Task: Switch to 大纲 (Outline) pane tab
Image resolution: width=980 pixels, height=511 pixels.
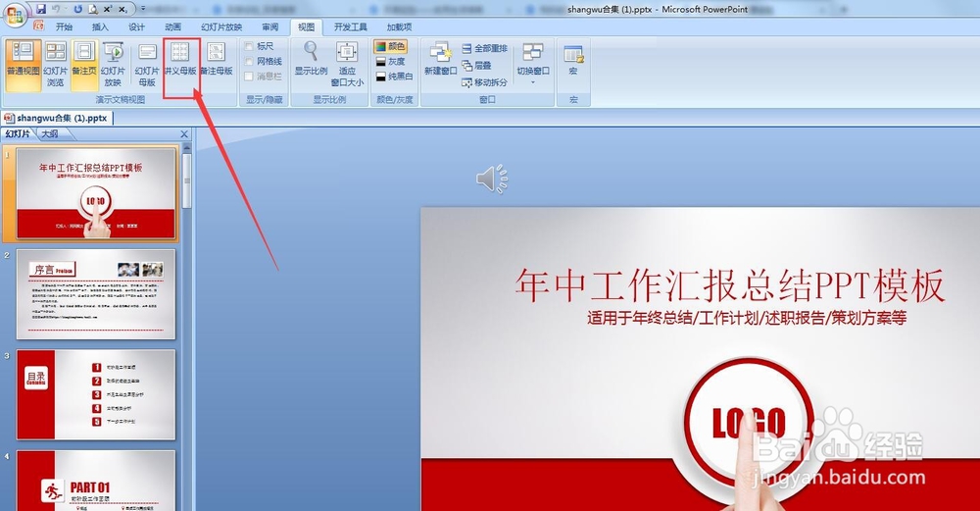Action: tap(50, 133)
